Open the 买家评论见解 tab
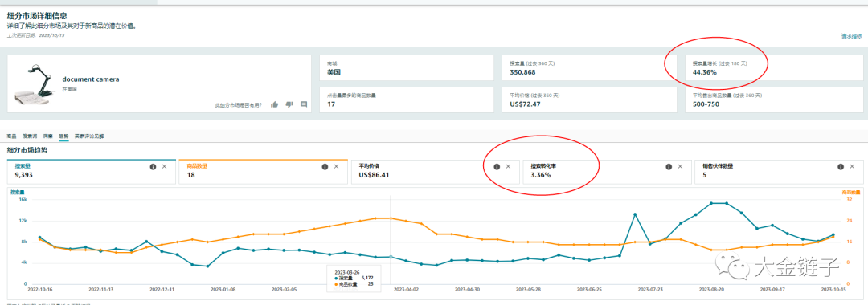This screenshot has width=868, height=305. click(89, 136)
